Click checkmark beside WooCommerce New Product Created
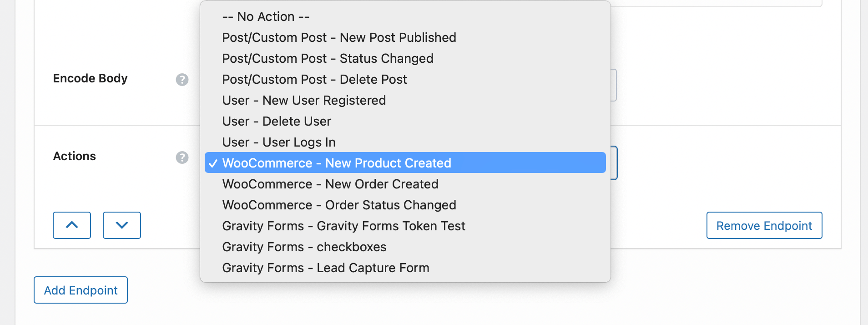 coord(212,163)
